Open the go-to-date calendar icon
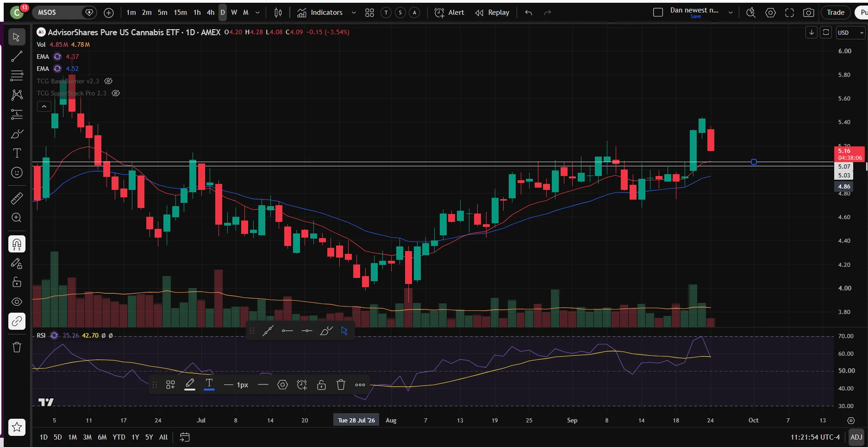Viewport: 868px width, 447px height. 185,437
